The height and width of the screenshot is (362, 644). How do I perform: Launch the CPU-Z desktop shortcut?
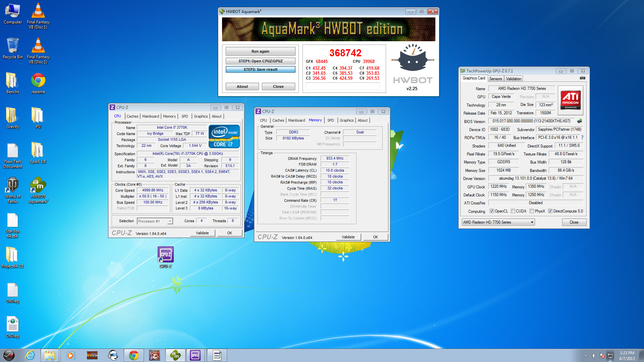(x=166, y=257)
